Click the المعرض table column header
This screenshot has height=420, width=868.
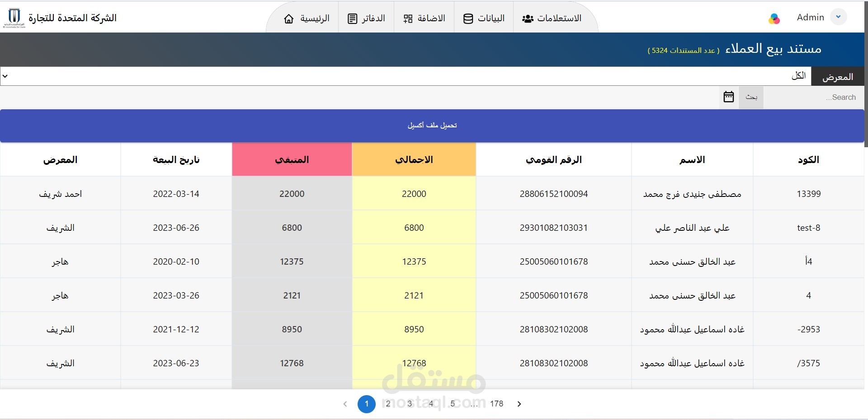tap(60, 160)
